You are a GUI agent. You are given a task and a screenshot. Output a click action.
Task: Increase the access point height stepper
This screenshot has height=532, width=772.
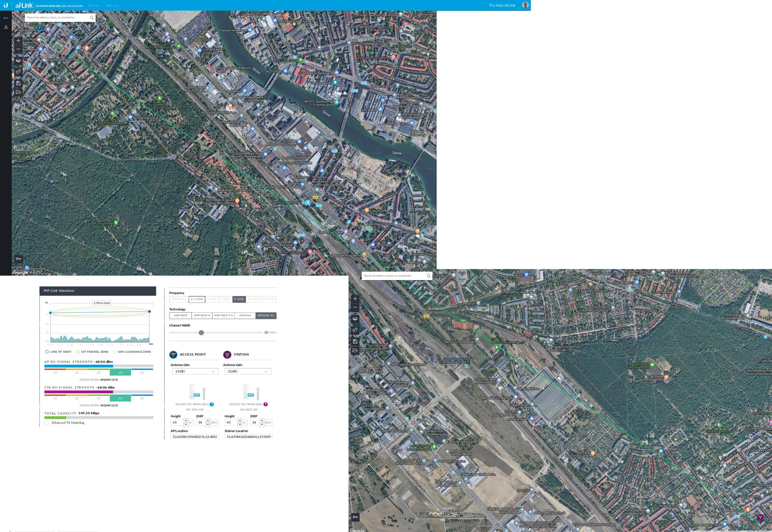pos(186,420)
